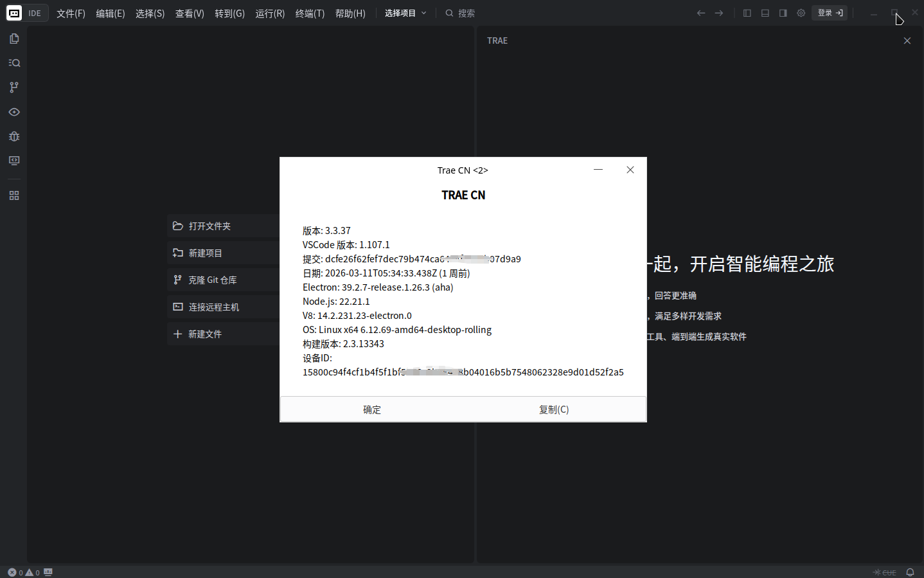This screenshot has width=924, height=578.
Task: Open the Explorer files icon in the sidebar
Action: [14, 39]
